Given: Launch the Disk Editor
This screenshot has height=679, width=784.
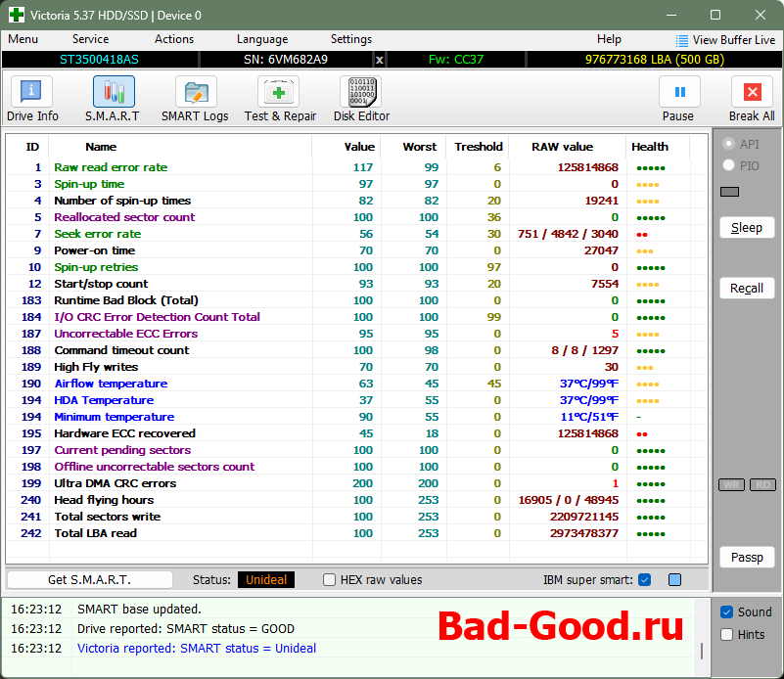Looking at the screenshot, I should (x=361, y=99).
